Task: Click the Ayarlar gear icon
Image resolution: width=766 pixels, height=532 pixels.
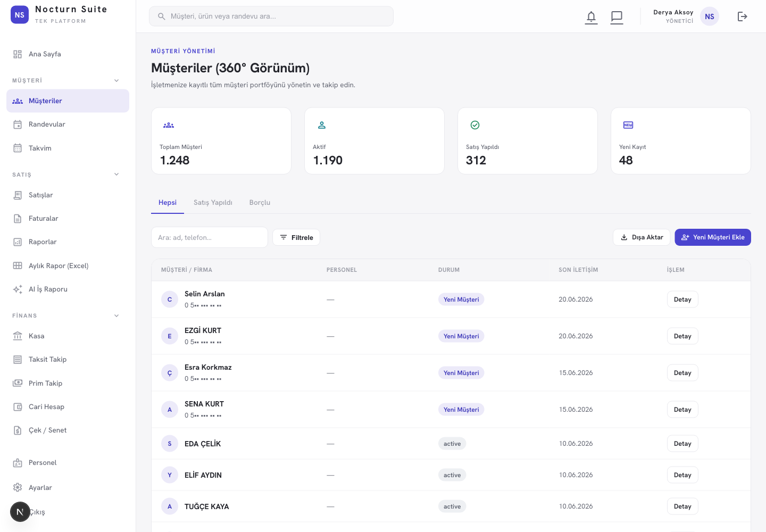Action: (x=18, y=488)
